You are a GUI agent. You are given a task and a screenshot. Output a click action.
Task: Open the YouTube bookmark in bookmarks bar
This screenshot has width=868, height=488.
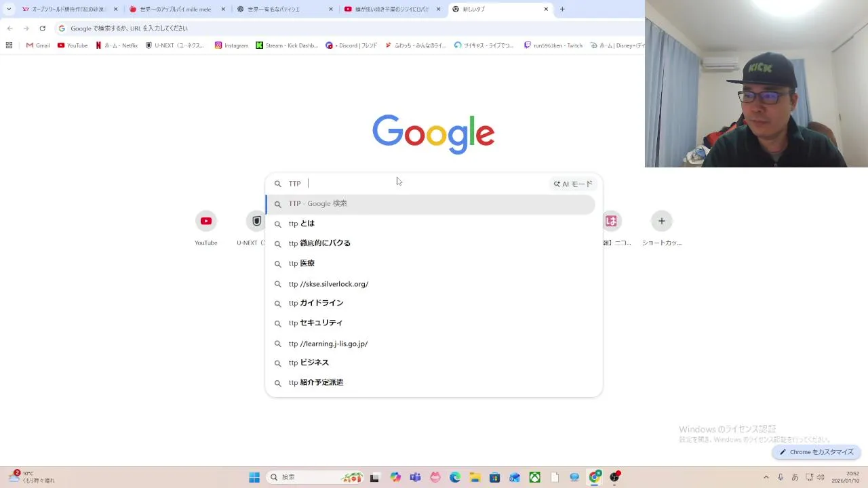point(73,45)
